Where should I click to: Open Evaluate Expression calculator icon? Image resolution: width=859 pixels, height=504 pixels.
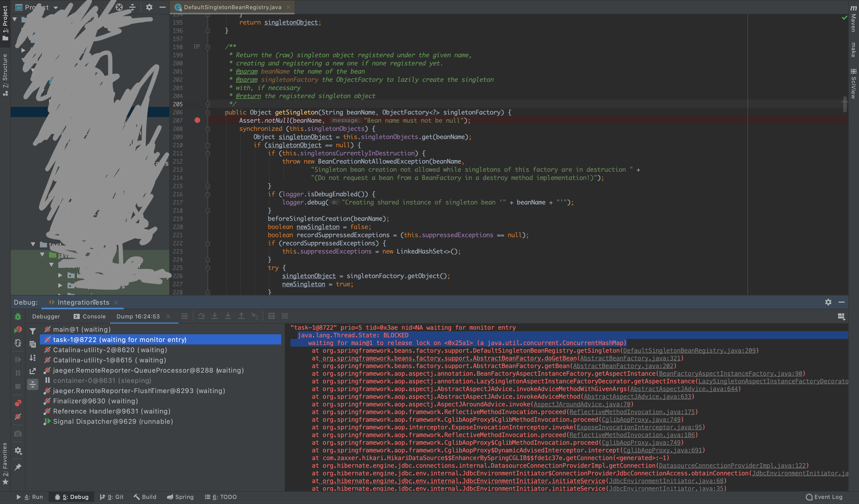pyautogui.click(x=271, y=316)
